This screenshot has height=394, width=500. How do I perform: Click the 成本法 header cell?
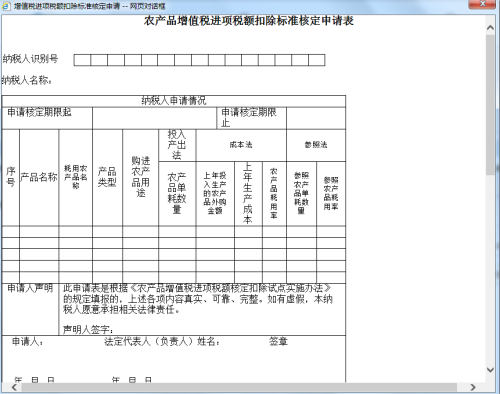[241, 145]
